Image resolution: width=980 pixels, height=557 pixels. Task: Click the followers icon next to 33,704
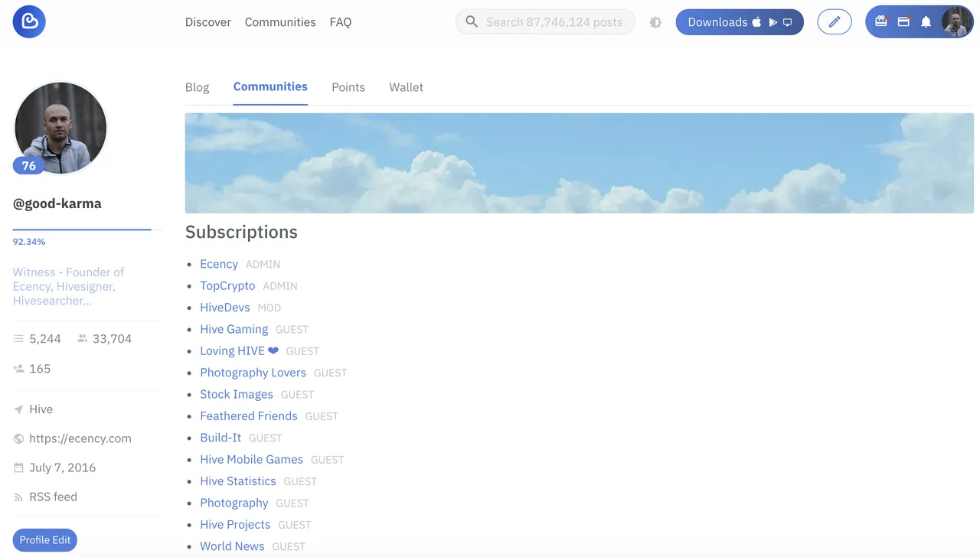pyautogui.click(x=83, y=339)
